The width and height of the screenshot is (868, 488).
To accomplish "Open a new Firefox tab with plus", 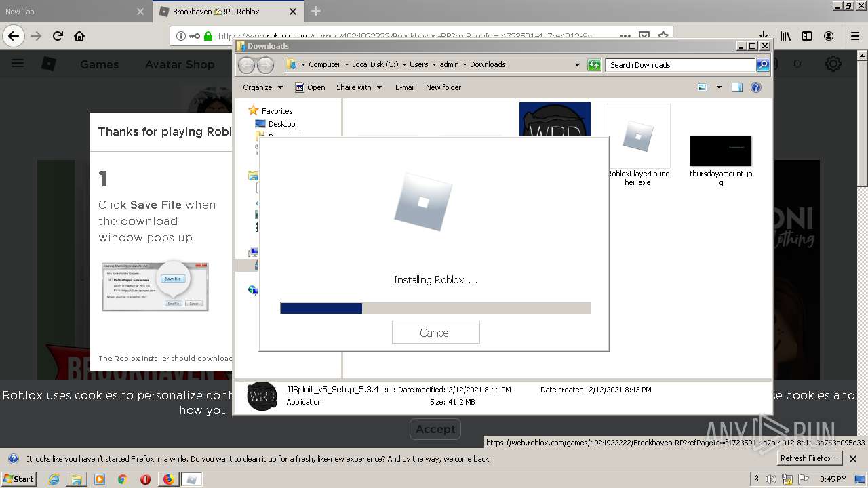I will click(x=316, y=11).
